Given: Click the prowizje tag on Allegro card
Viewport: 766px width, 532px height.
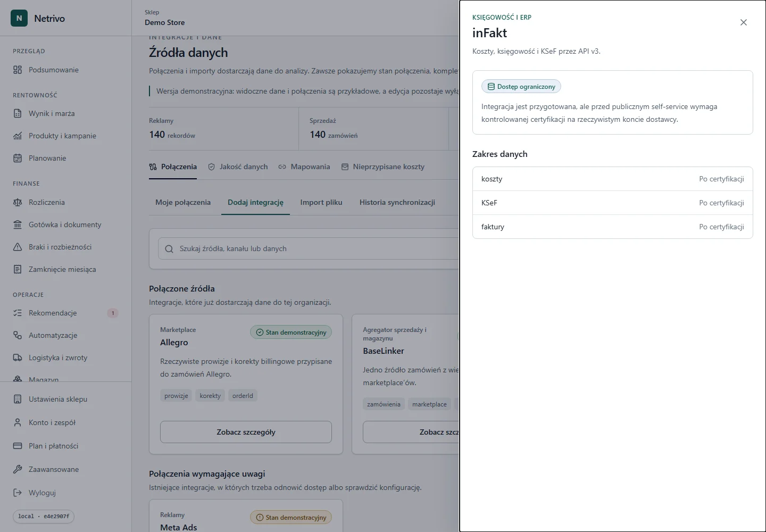Looking at the screenshot, I should pyautogui.click(x=176, y=396).
